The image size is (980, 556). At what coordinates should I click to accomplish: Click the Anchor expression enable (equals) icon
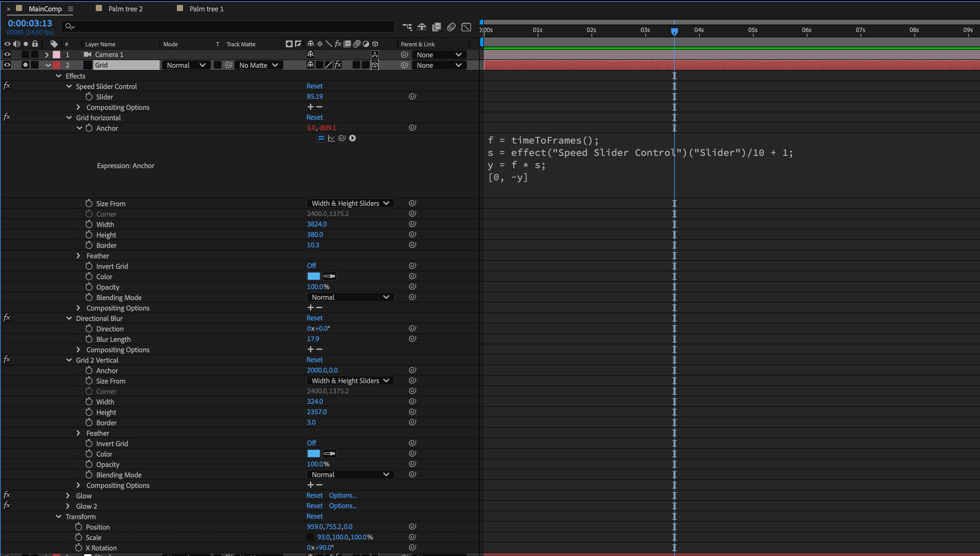321,138
